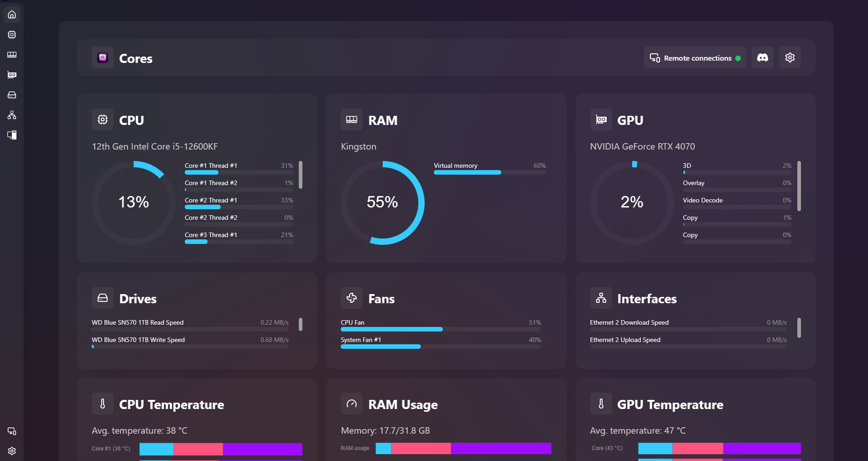
Task: Click the green Remote connections status indicator
Action: pyautogui.click(x=739, y=58)
